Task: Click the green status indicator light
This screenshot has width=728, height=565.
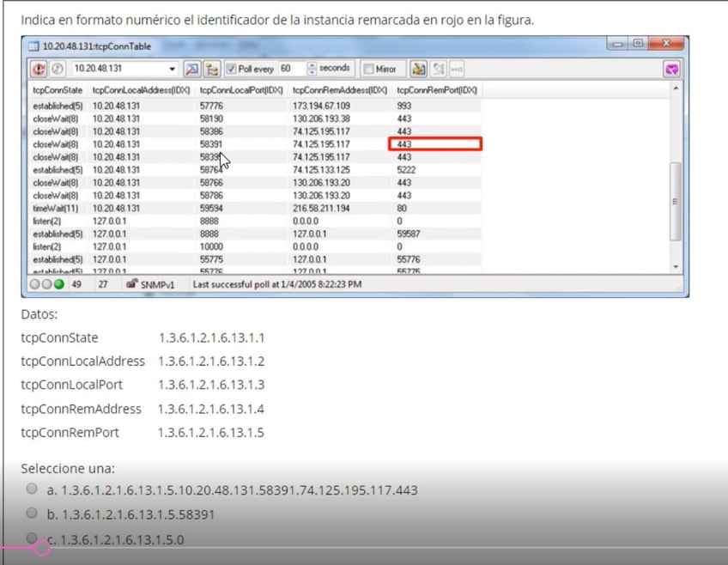Action: pos(59,284)
